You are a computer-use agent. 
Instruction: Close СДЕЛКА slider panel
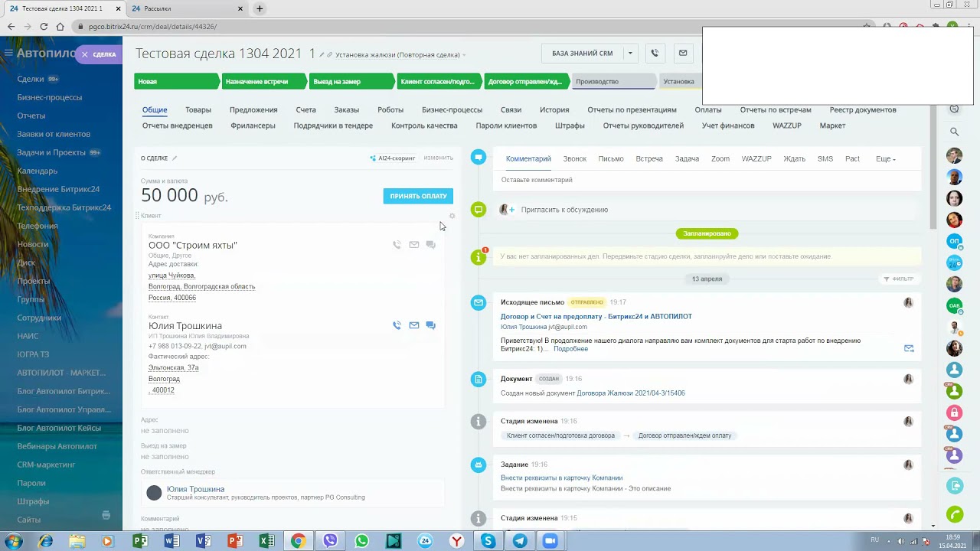(85, 54)
